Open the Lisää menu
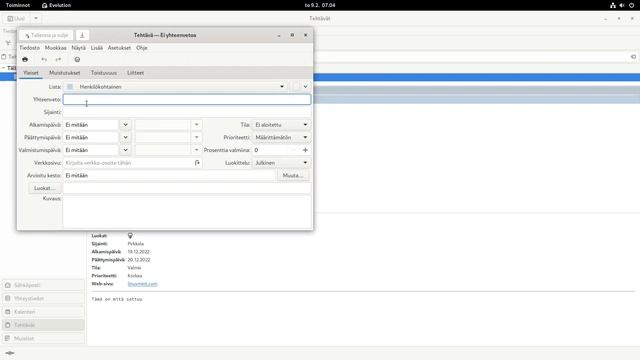Viewport: 640px width, 360px height. click(97, 48)
